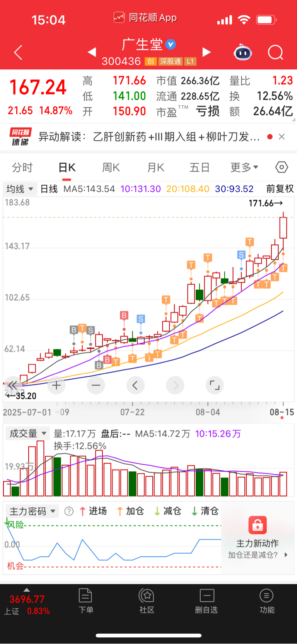The width and height of the screenshot is (297, 644).
Task: Tap the 清仓 legend label
Action: pyautogui.click(x=209, y=511)
